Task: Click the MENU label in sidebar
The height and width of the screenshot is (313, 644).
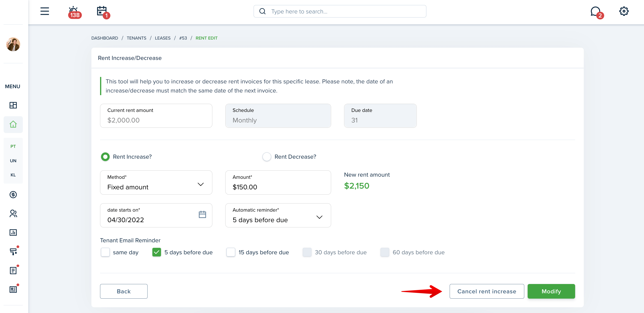Action: [x=12, y=87]
